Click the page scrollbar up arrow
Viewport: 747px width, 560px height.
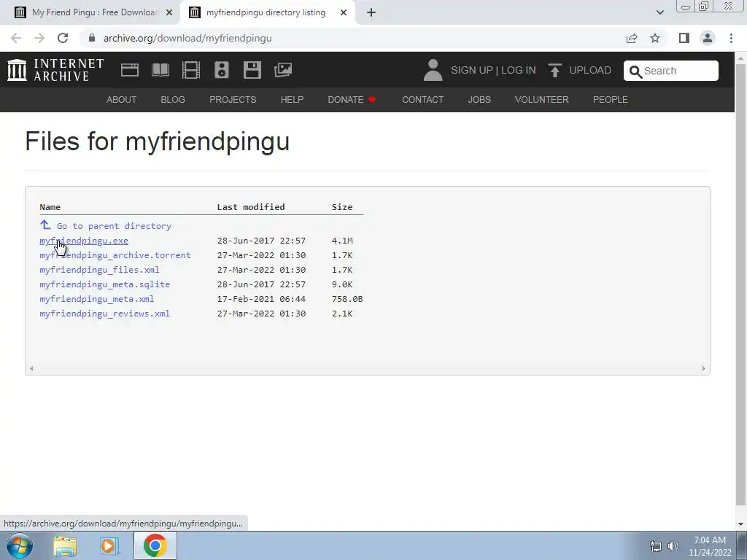coord(741,58)
